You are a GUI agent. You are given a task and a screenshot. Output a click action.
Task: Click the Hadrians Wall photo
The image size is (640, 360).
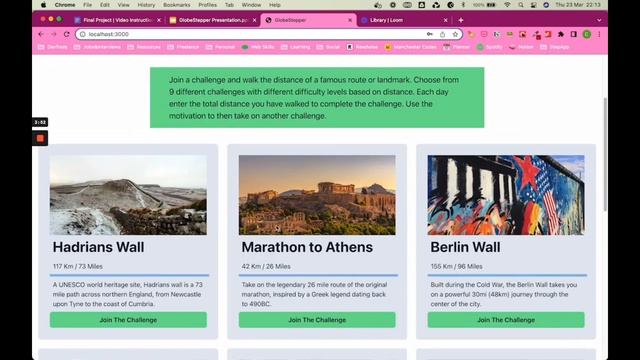(x=128, y=195)
